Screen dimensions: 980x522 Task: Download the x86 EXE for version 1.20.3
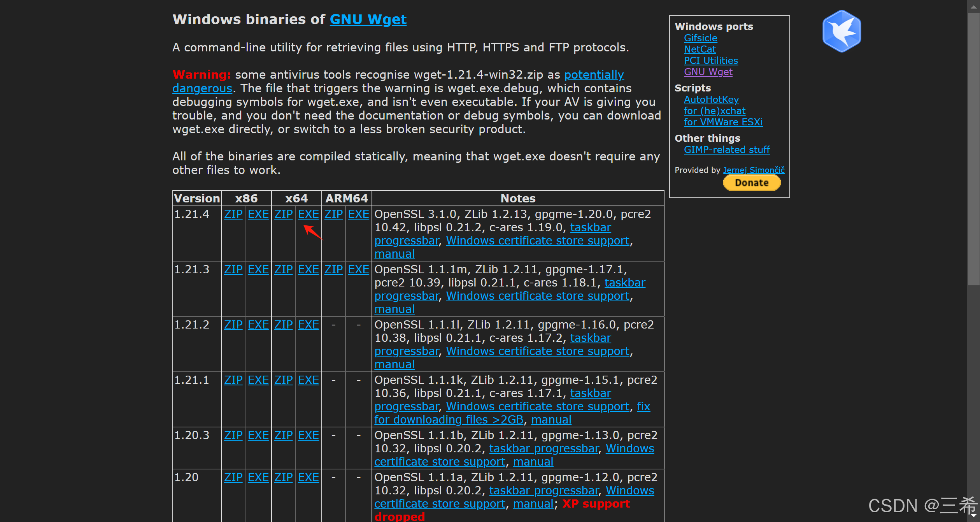[x=258, y=435]
